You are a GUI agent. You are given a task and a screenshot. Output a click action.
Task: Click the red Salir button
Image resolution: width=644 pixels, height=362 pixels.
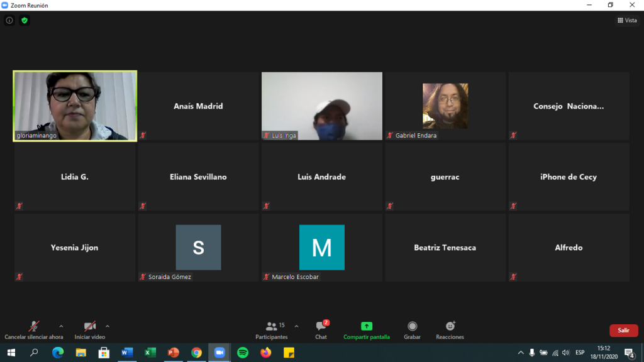(x=623, y=330)
